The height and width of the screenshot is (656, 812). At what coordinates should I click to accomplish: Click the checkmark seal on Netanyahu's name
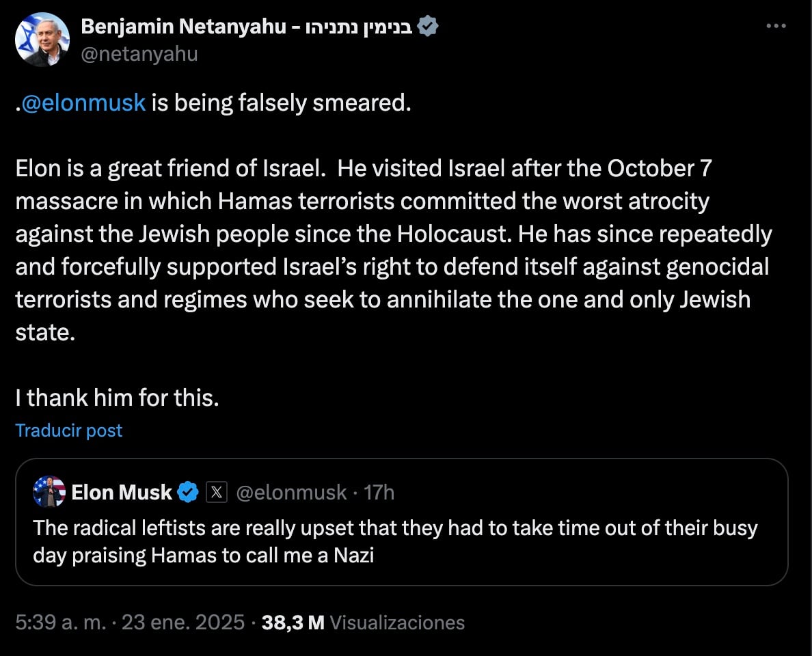coord(429,26)
